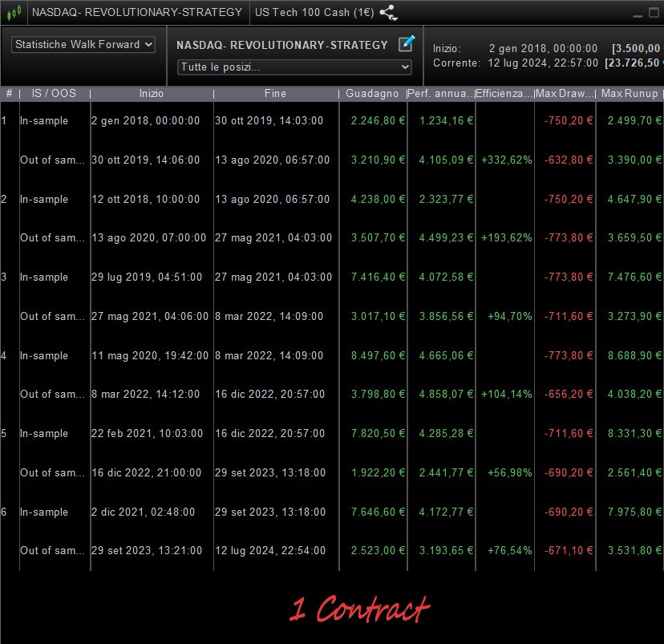664x644 pixels.
Task: Click the Out of sam... row starting 27 mag 2021
Action: tap(331, 316)
